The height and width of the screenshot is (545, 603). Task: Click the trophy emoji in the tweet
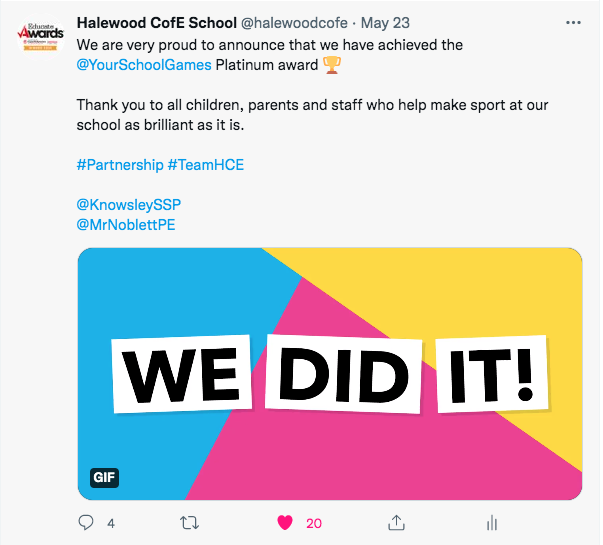[x=333, y=66]
